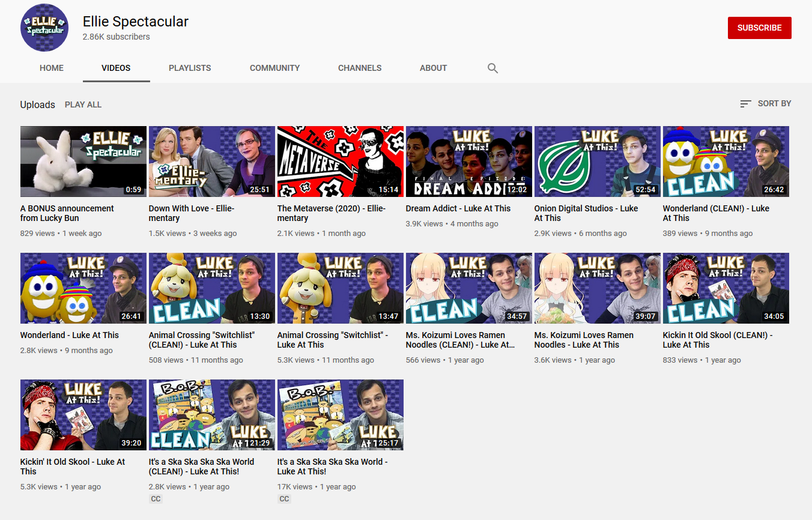Screen dimensions: 812x520
Task: Open the channel search magnifier icon
Action: (x=492, y=68)
